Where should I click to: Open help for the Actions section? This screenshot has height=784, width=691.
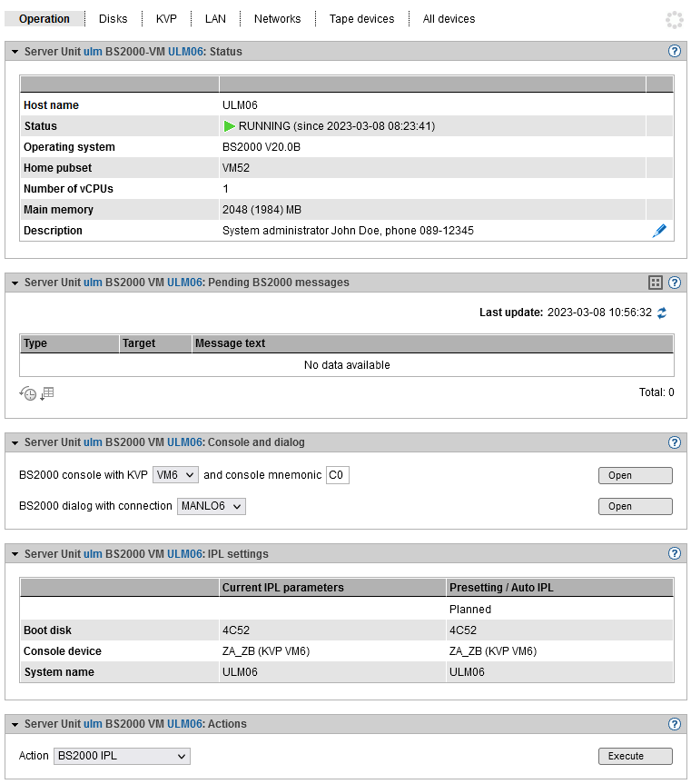(675, 724)
